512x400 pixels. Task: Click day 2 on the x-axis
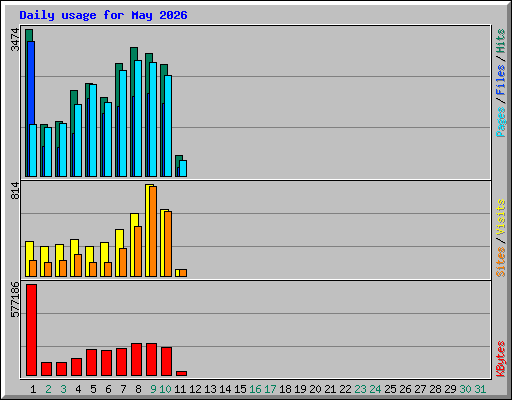48,389
